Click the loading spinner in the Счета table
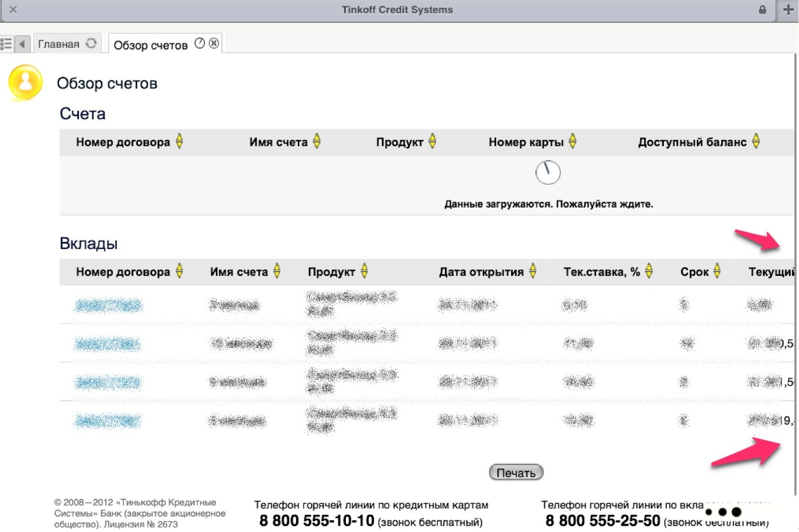 click(x=548, y=172)
